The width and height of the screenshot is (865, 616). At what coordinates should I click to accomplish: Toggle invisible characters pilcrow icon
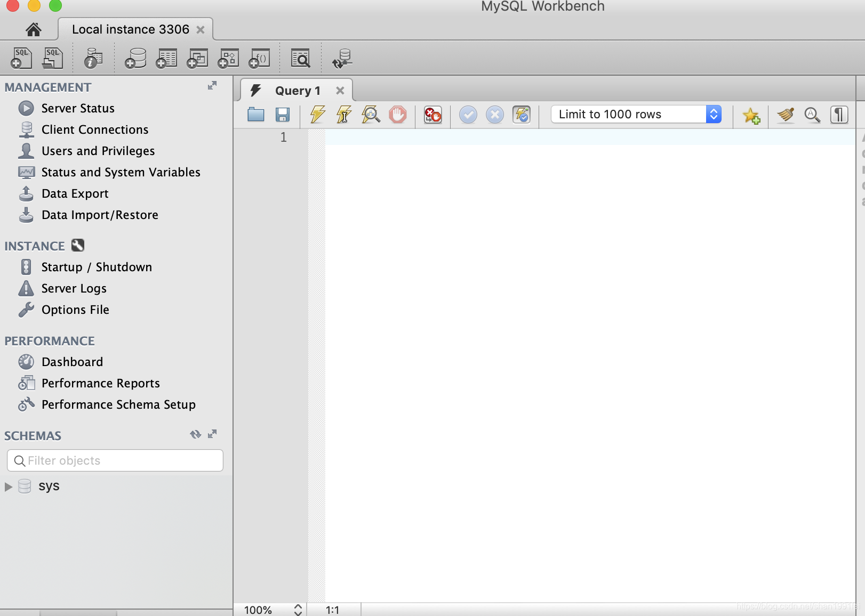(x=839, y=115)
